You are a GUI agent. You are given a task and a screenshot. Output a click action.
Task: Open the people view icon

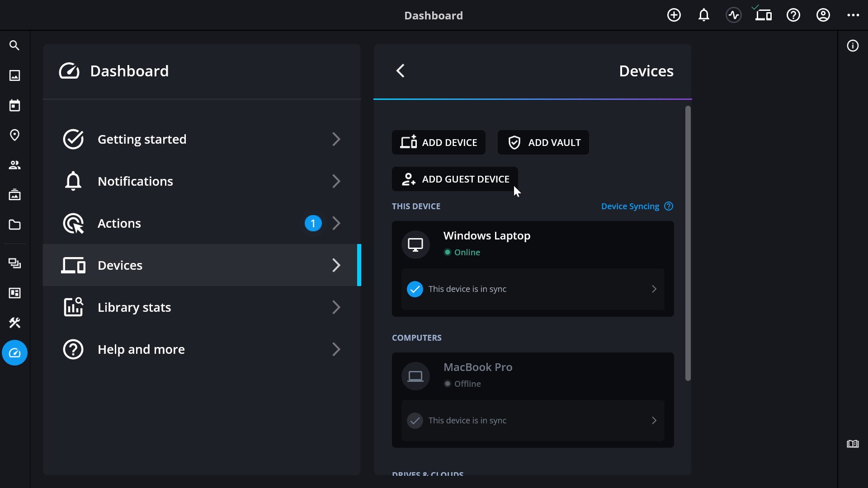14,165
